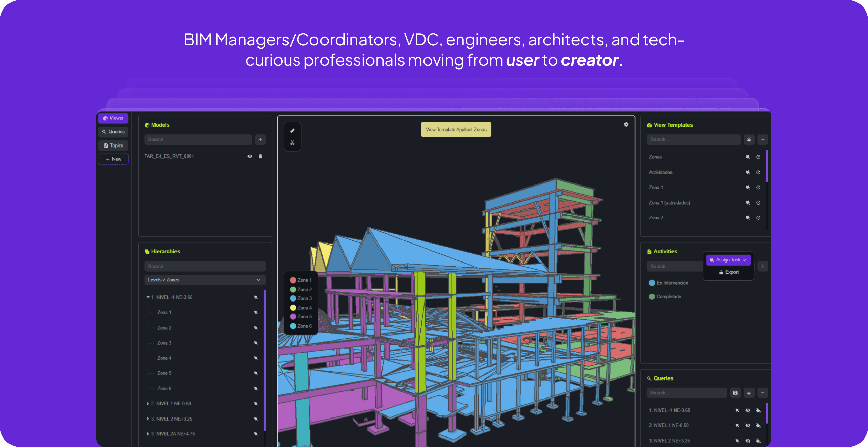Click the Assign Task button
This screenshot has height=447, width=868.
(x=728, y=260)
